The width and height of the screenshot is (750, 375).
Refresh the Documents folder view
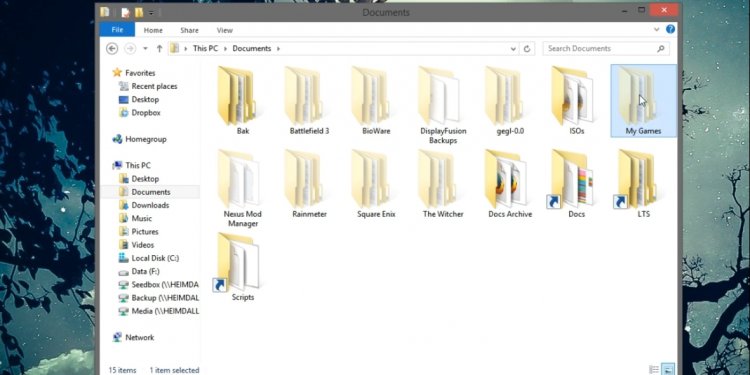(527, 48)
